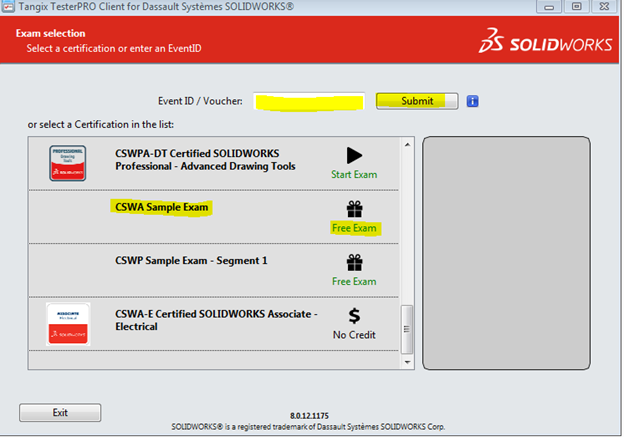Close the TesterPRO window
The image size is (624, 437).
[x=604, y=7]
